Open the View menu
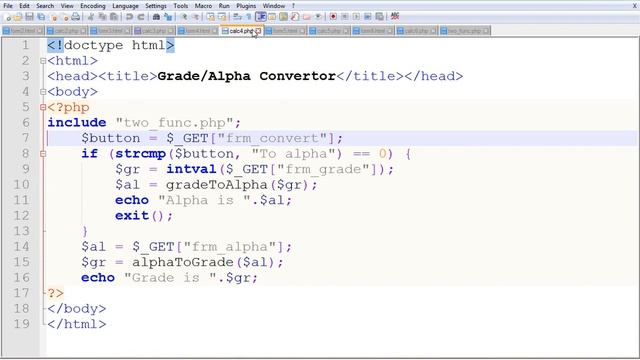This screenshot has height=360, width=640. (67, 6)
